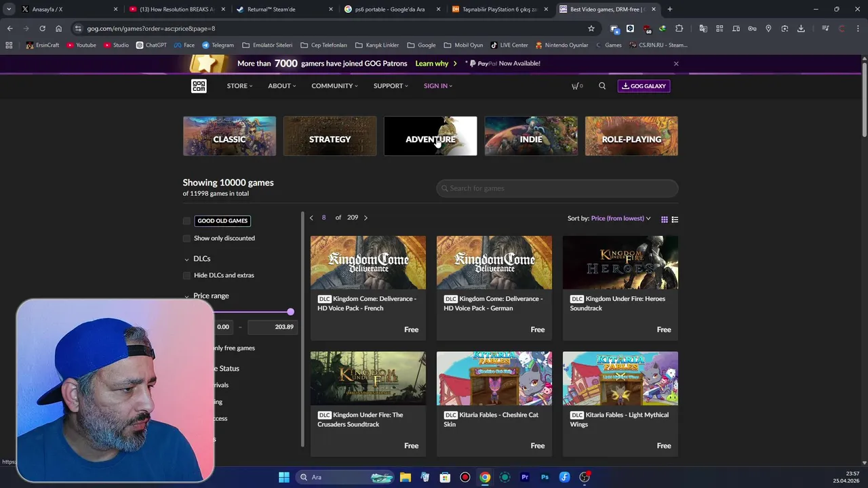
Task: Open the bookmarks apps grid icon
Action: 9,45
